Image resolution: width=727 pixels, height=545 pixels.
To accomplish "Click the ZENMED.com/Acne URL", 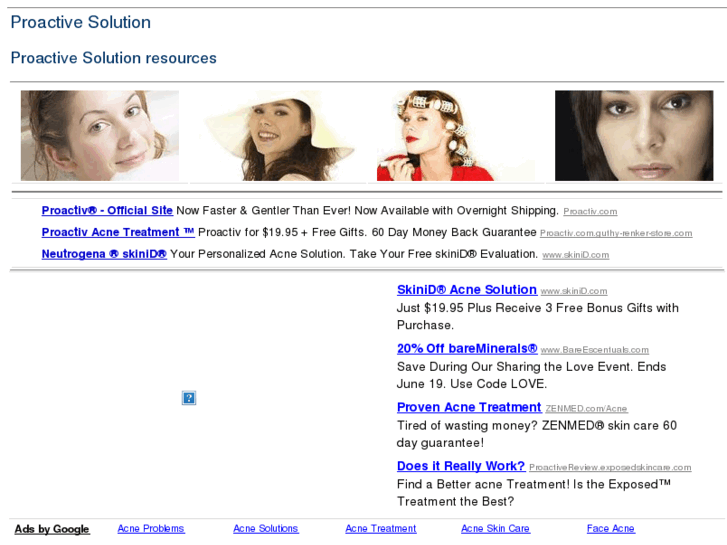I will tap(586, 409).
